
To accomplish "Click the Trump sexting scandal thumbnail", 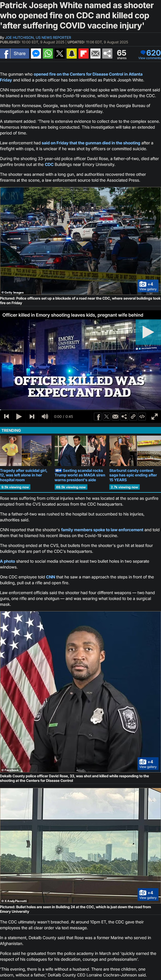I will (80, 451).
